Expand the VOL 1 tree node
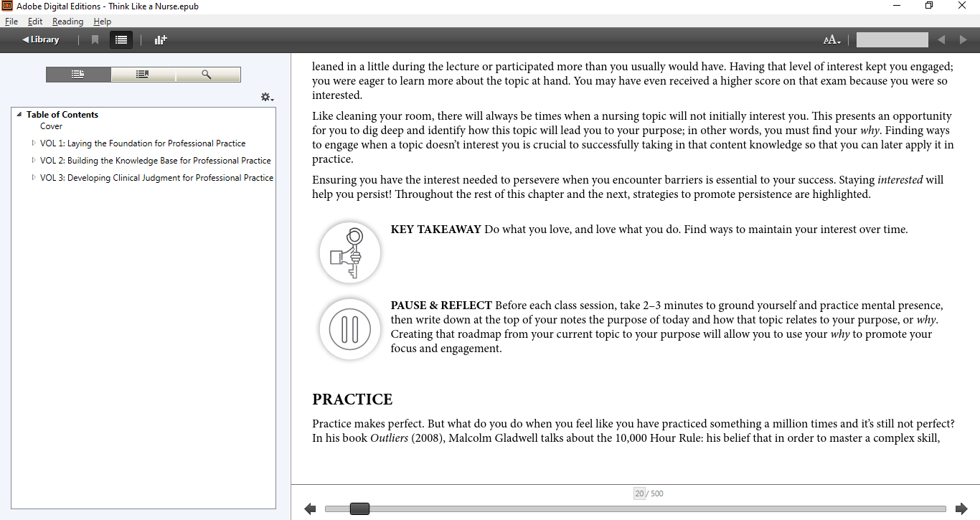This screenshot has height=520, width=980. (34, 143)
